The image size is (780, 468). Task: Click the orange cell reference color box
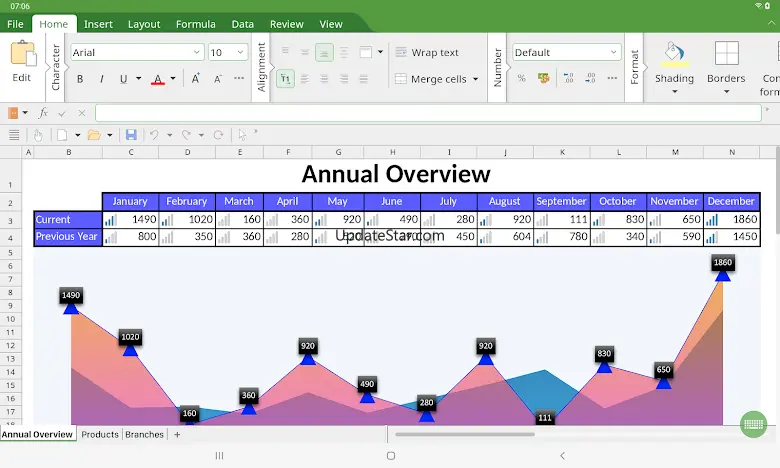[x=13, y=113]
